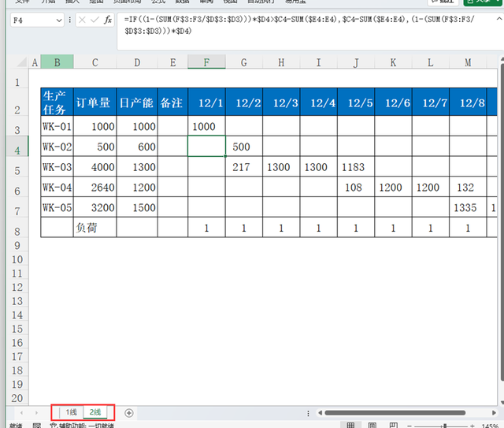The height and width of the screenshot is (428, 504).
Task: Click the next sheet navigation arrow
Action: tap(36, 412)
